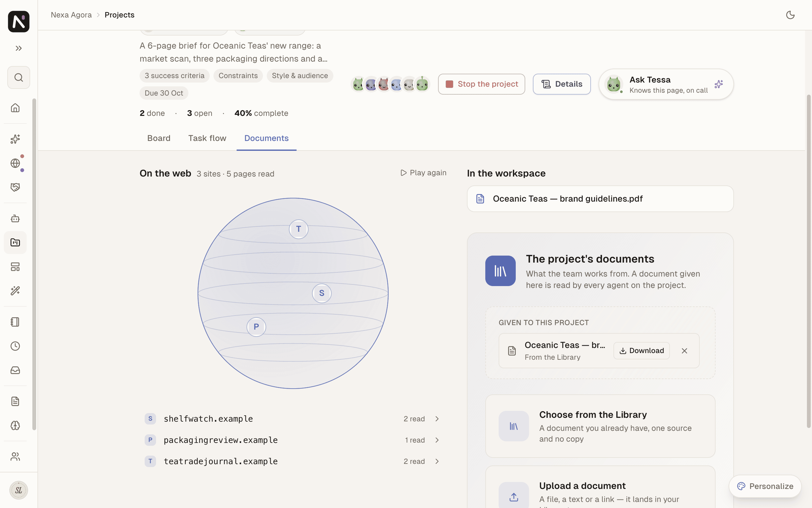Download the Oceanic Teas project document
The width and height of the screenshot is (812, 508).
[642, 351]
